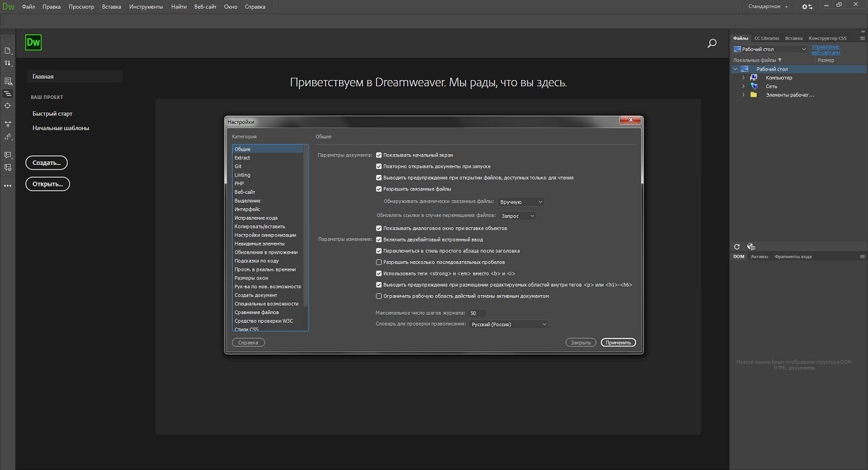The image size is (868, 470).
Task: Enable 'Разрешить несколько последовательных пробелов' checkbox
Action: point(379,262)
